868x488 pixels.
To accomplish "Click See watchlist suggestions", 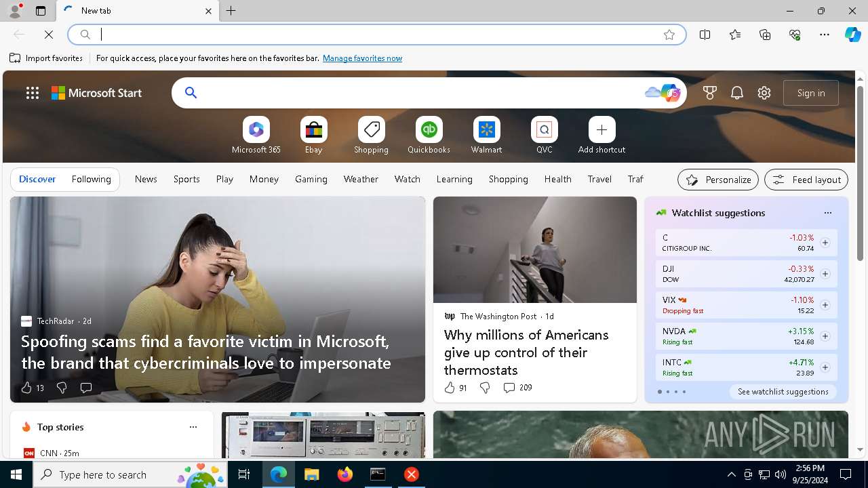I will pos(783,392).
